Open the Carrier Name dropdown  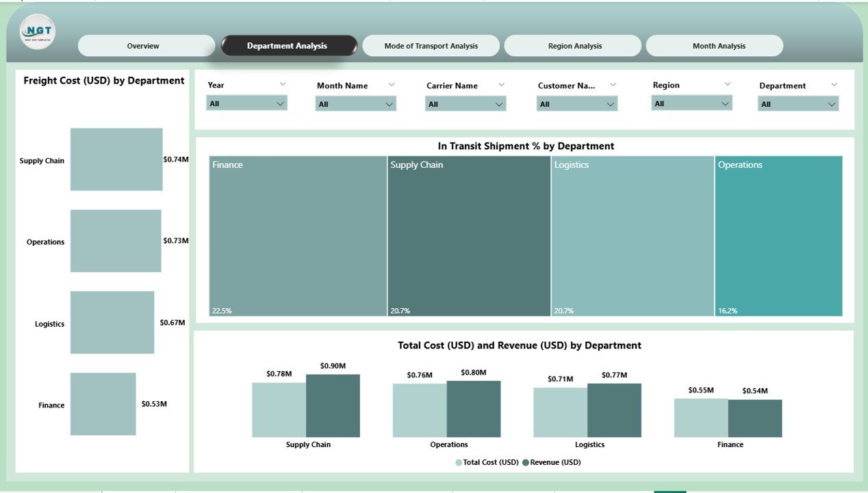tap(465, 103)
